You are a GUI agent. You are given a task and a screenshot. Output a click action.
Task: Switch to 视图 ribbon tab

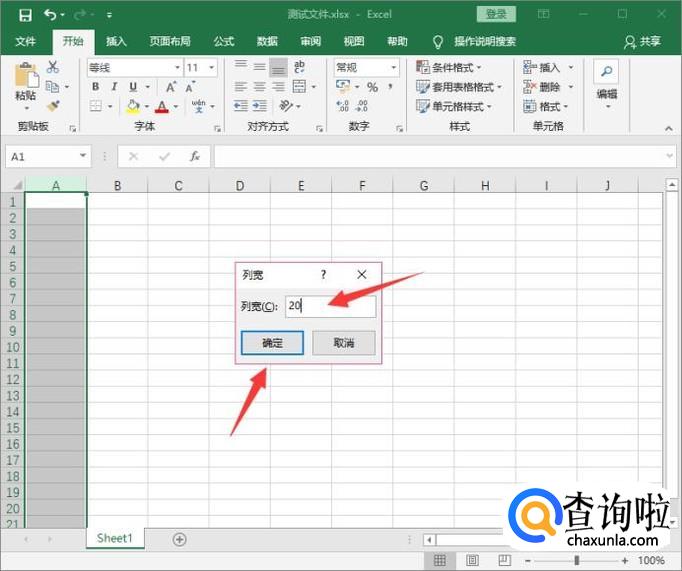point(354,41)
